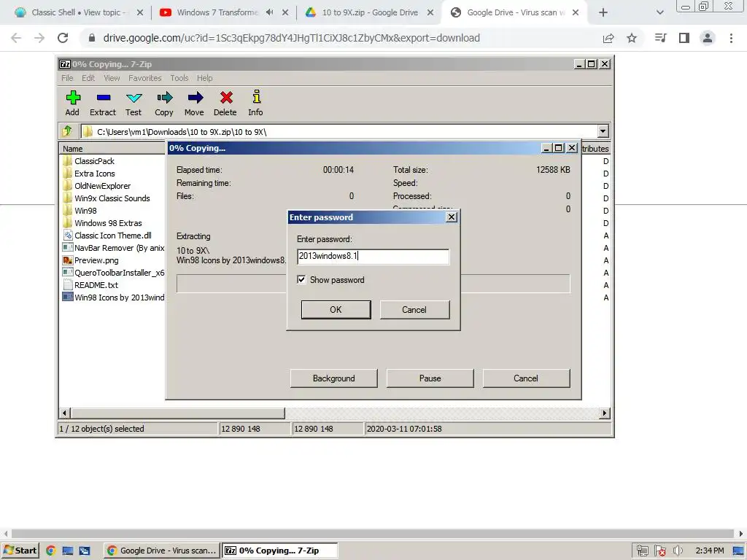The height and width of the screenshot is (560, 747).
Task: Click the password input field
Action: [373, 256]
